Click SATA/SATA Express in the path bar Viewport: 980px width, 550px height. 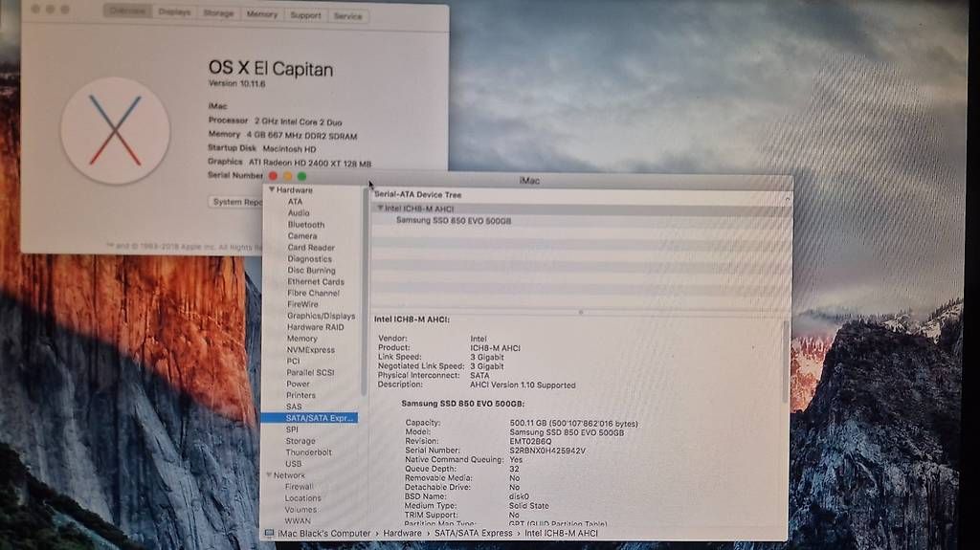[473, 533]
